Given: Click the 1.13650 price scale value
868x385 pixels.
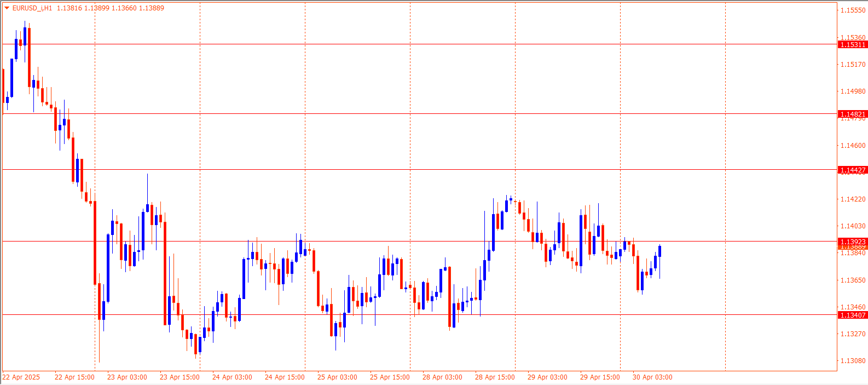Looking at the screenshot, I should 853,280.
